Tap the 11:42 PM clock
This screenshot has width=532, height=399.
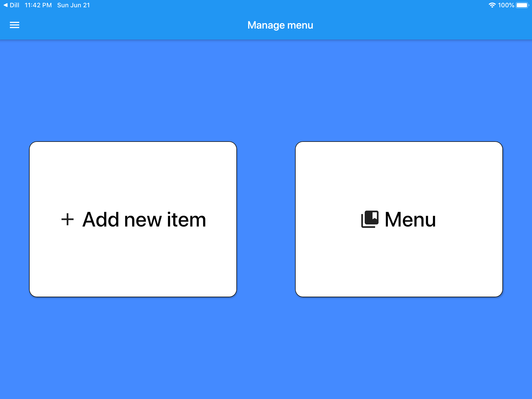(x=38, y=5)
